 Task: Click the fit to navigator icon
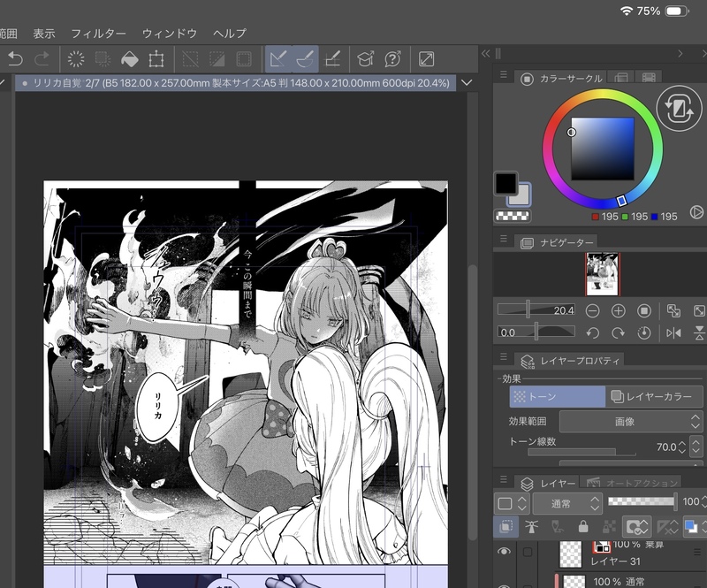point(673,311)
